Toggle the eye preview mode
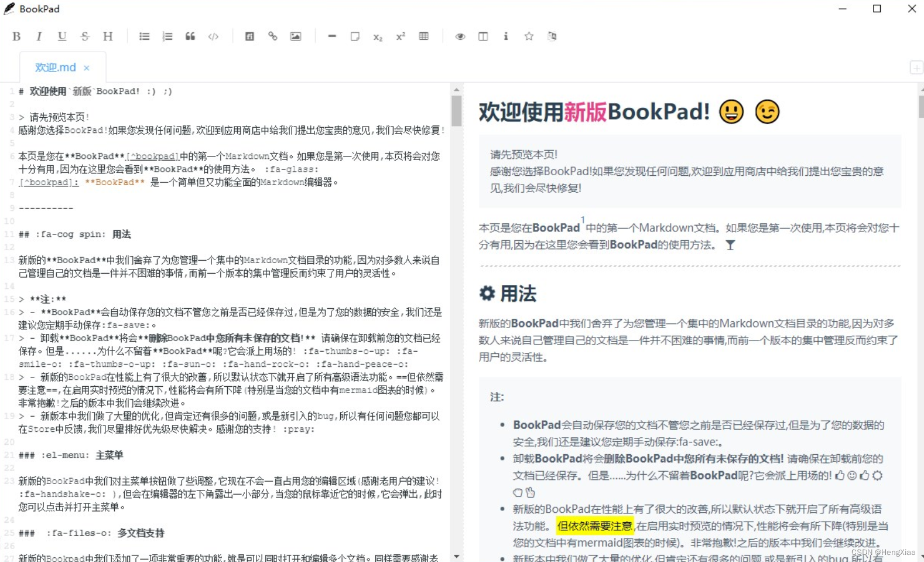 point(460,36)
